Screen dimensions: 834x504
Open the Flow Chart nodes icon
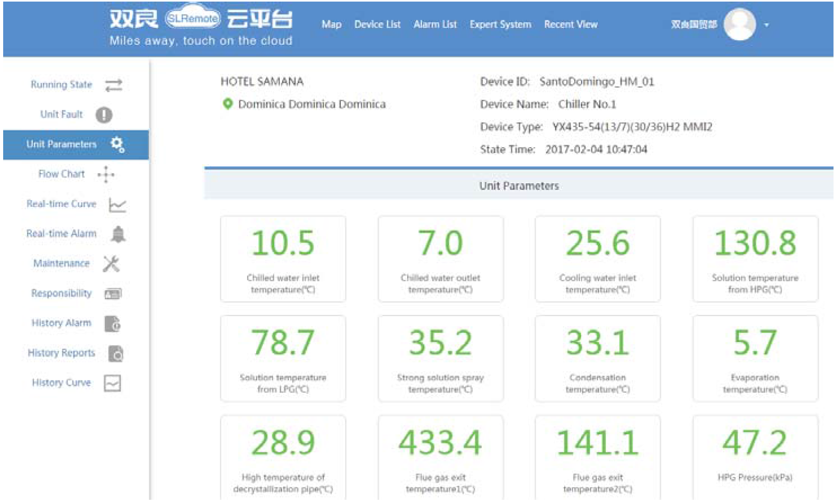click(x=106, y=174)
